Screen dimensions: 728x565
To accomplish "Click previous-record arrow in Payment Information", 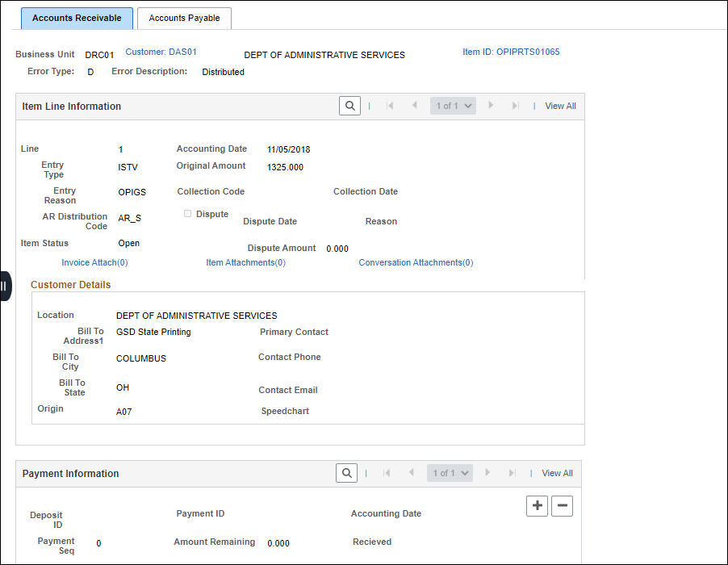I will click(x=412, y=473).
